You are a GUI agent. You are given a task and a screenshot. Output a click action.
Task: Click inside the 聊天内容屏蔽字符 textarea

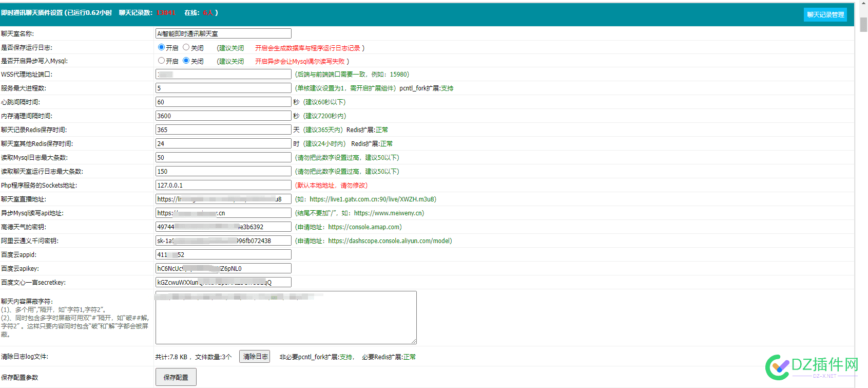point(286,318)
